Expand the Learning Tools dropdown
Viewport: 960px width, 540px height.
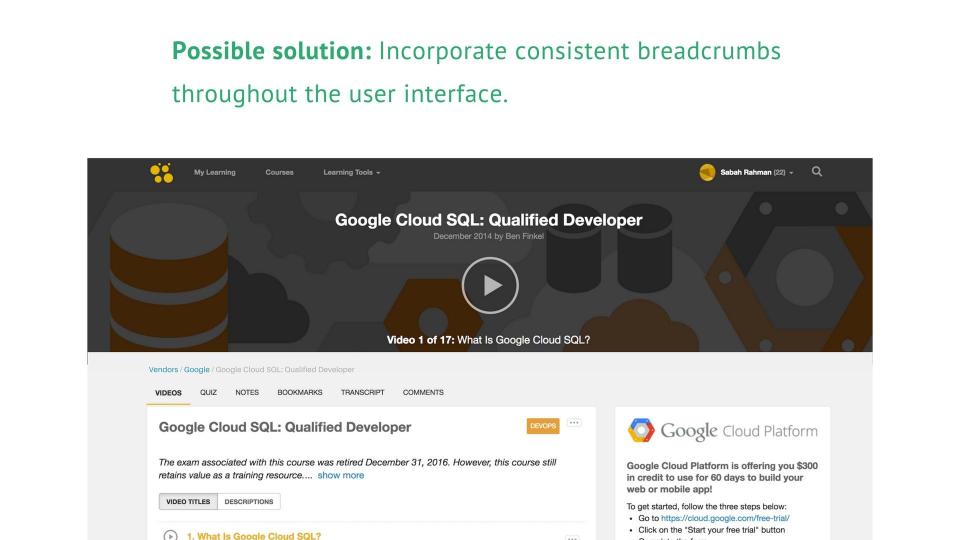click(x=351, y=173)
